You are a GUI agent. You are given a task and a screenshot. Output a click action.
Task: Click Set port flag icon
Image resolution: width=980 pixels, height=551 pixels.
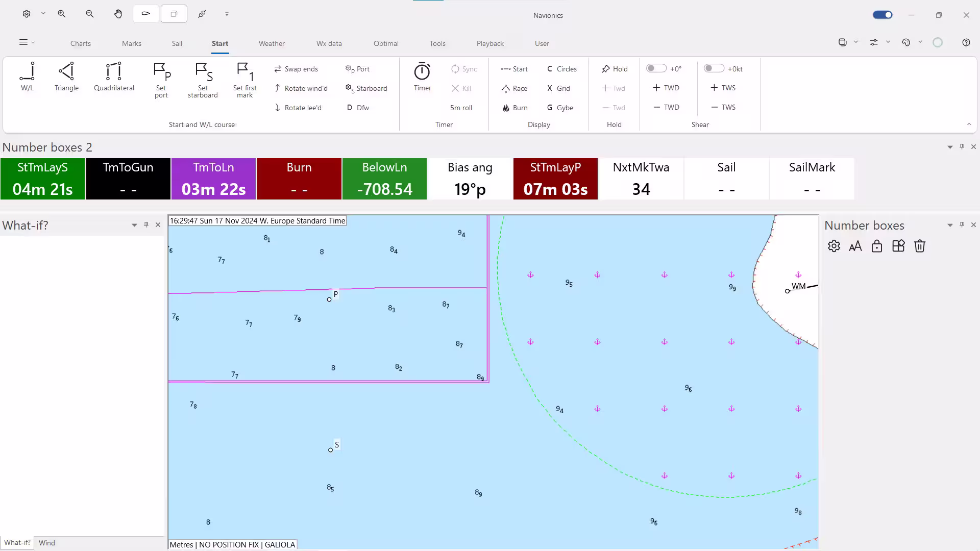161,72
